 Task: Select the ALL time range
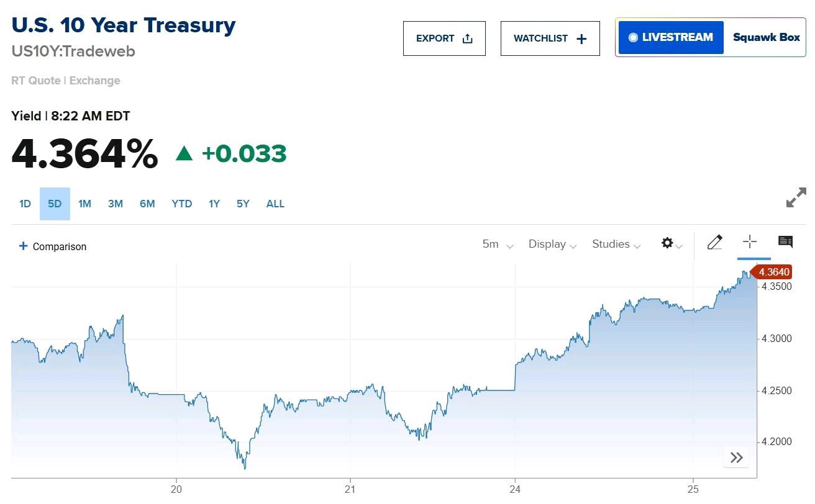click(275, 204)
